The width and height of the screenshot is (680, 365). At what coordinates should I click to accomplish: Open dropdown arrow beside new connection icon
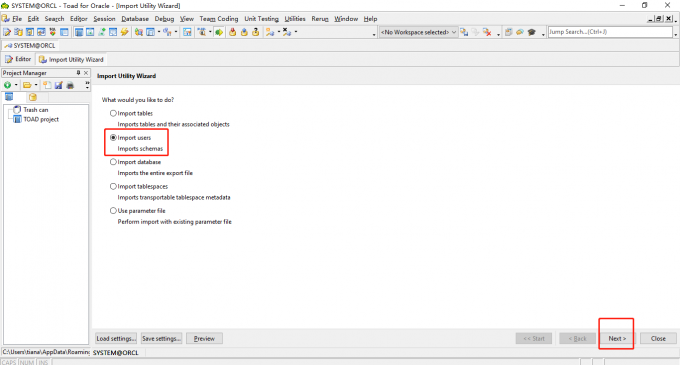[278, 32]
